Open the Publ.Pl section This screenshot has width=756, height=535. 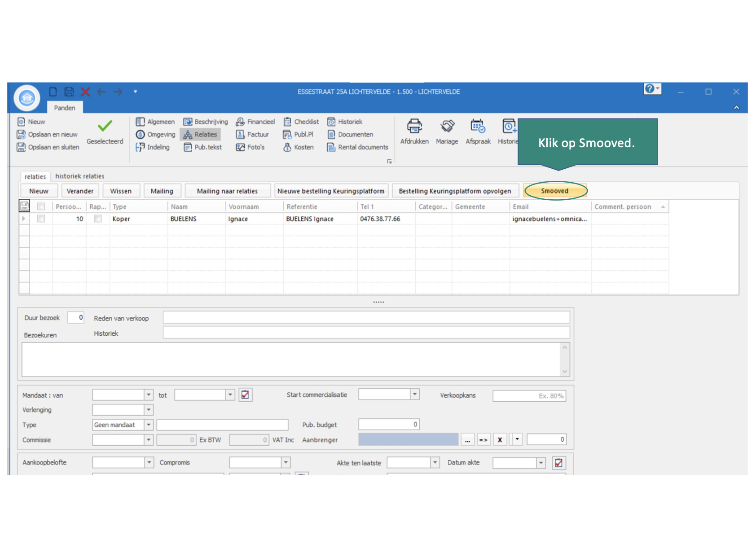[x=298, y=134]
